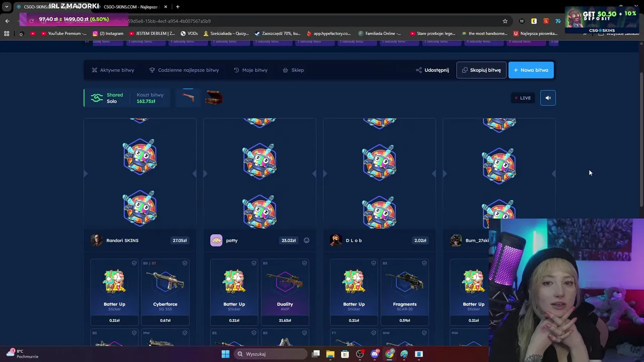Open the Windows Start menu

[x=225, y=354]
